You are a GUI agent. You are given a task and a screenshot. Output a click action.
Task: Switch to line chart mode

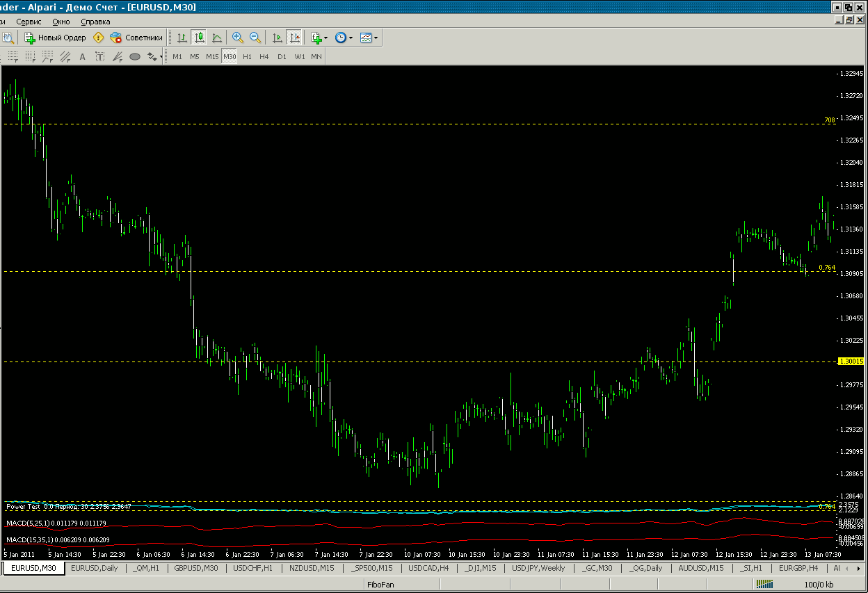pos(218,38)
